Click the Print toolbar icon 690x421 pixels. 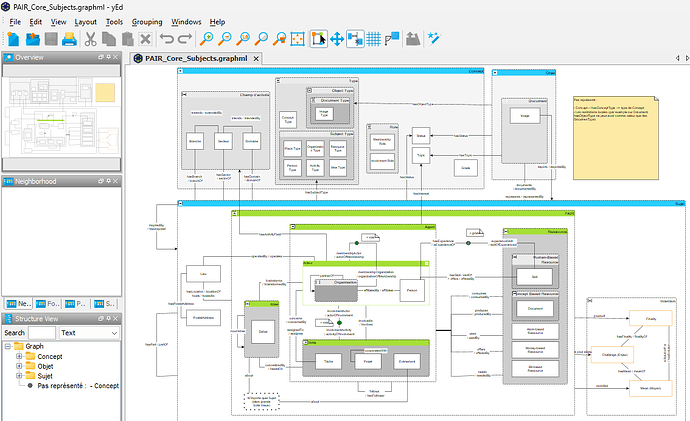tap(69, 39)
